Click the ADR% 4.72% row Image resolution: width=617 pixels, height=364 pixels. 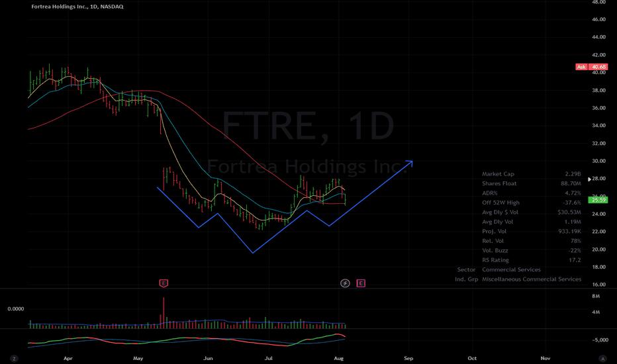click(x=531, y=193)
